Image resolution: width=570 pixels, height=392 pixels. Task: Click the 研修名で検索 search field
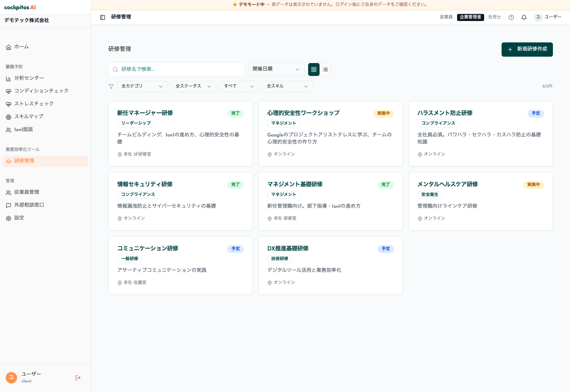[176, 69]
